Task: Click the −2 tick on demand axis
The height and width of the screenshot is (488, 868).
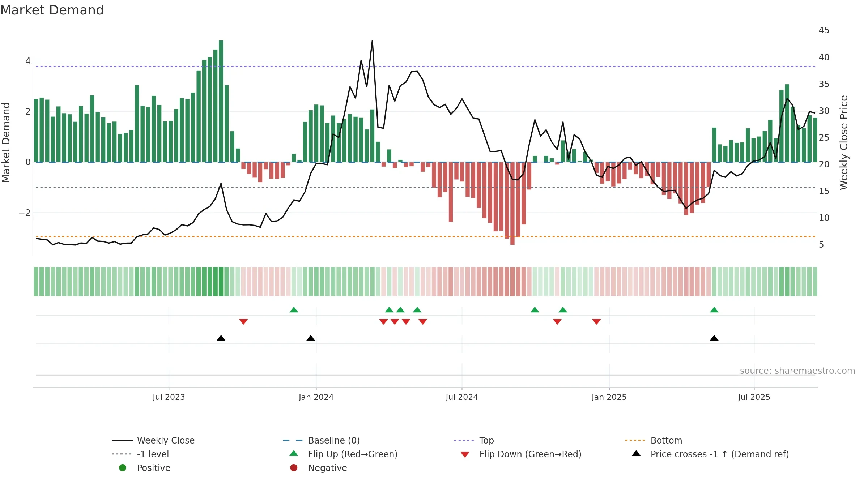Action: pyautogui.click(x=25, y=213)
